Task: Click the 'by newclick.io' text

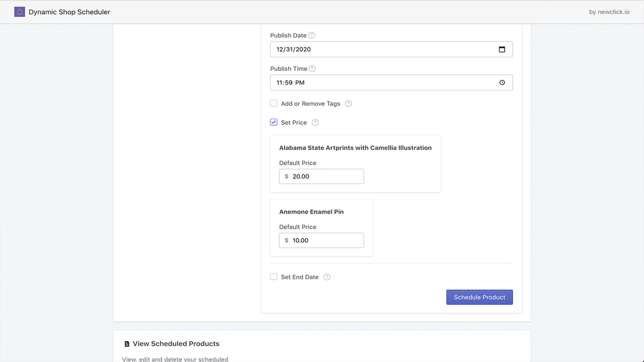Action: pos(609,12)
